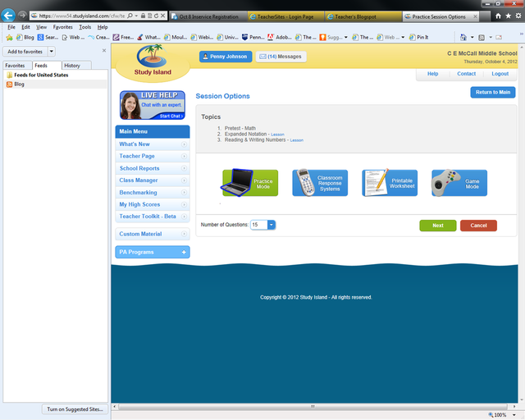This screenshot has width=525, height=420.
Task: Expand the PA Programs plus section
Action: coord(184,252)
